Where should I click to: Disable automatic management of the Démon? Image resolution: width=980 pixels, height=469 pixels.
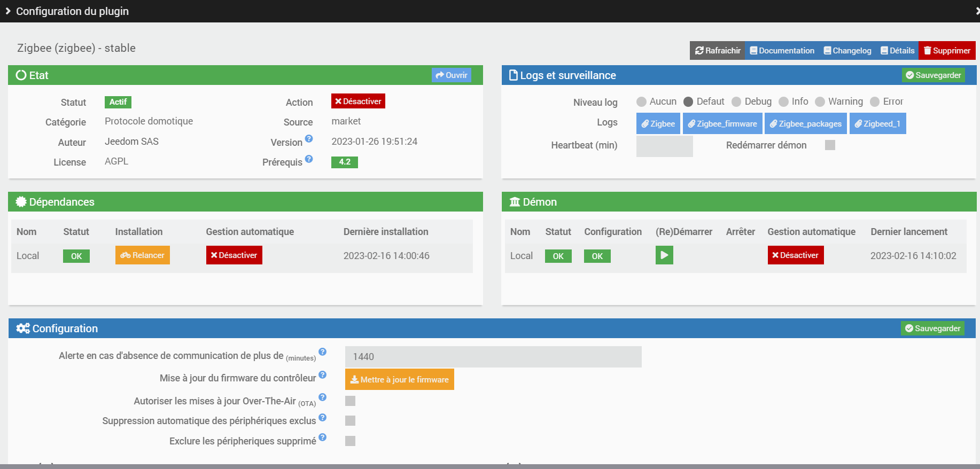point(796,255)
